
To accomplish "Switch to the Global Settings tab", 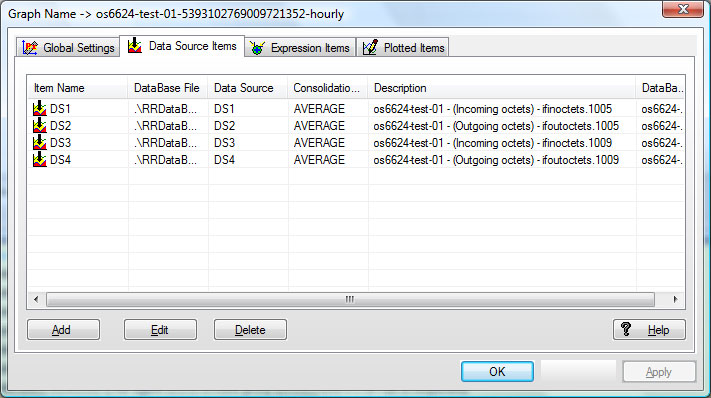I will coord(68,48).
